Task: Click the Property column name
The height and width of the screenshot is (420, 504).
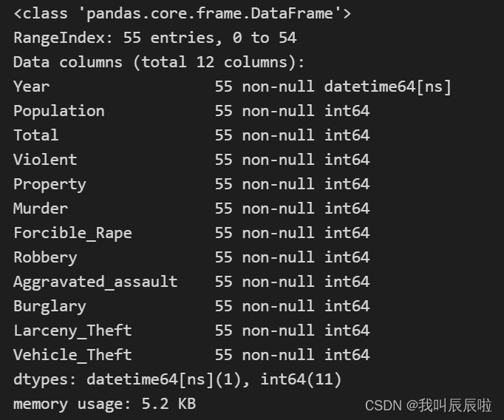Action: pyautogui.click(x=50, y=184)
